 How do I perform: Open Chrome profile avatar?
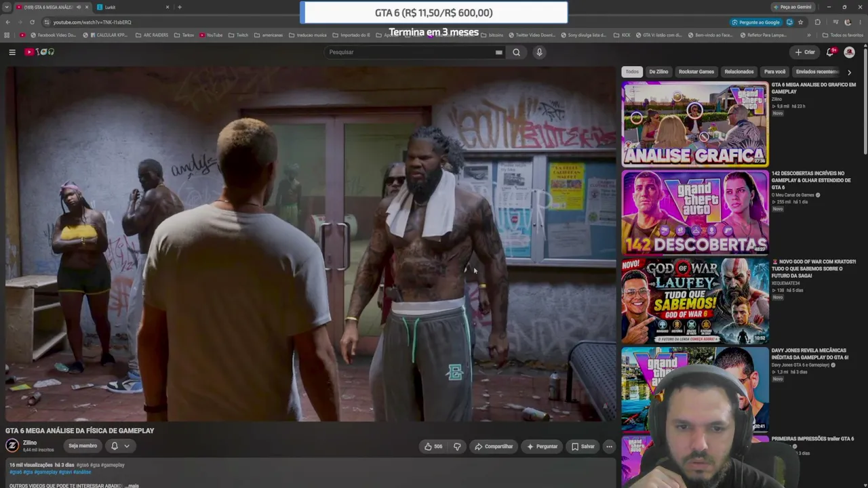tap(848, 22)
